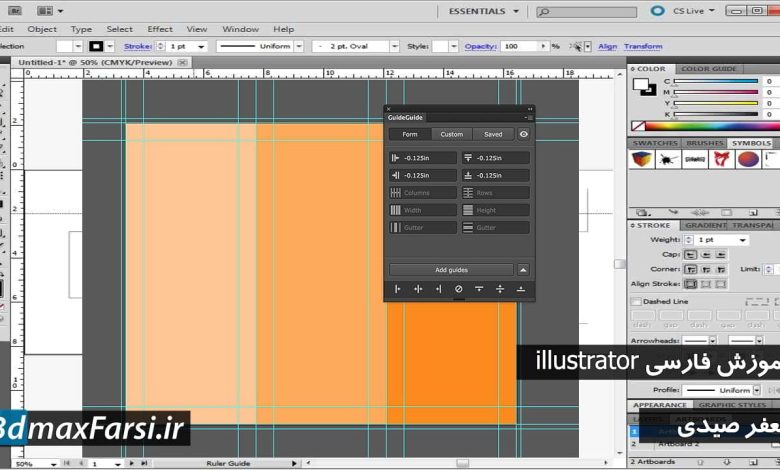This screenshot has height=470, width=780.
Task: Click the Transform link in control bar
Action: [x=643, y=46]
